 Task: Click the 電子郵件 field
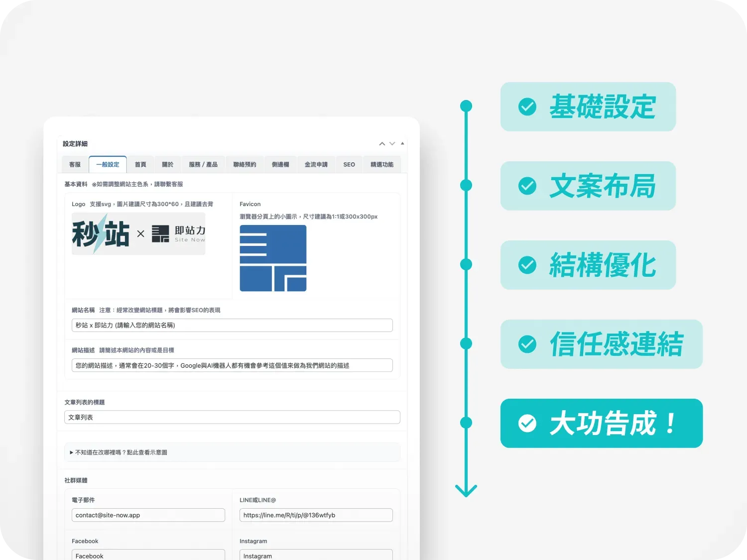point(148,515)
